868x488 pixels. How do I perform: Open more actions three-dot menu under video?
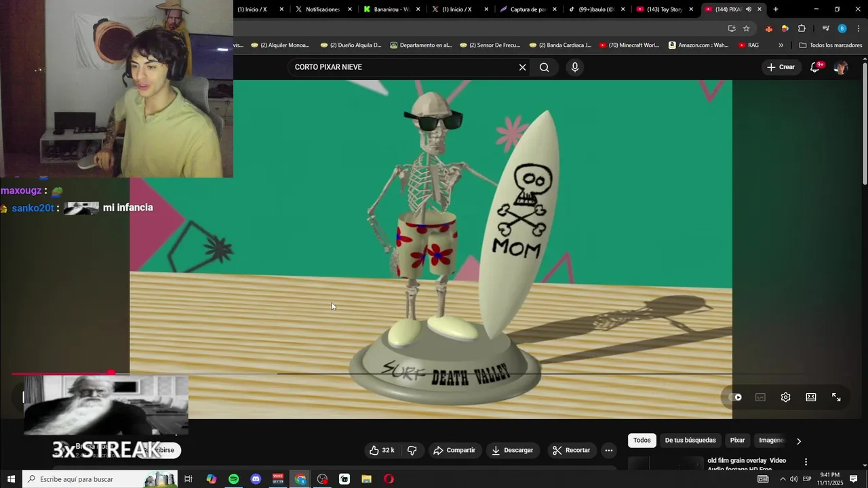point(609,450)
